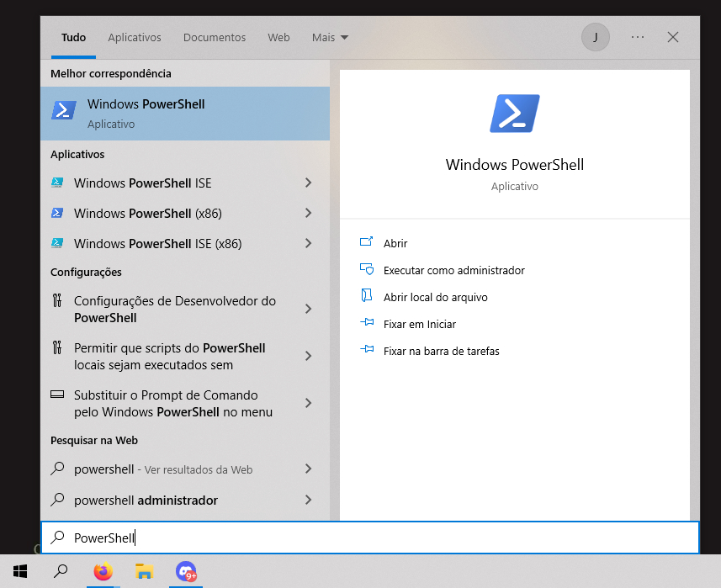This screenshot has height=588, width=721.
Task: Click the icon beside Permitir que scripts
Action: click(57, 347)
